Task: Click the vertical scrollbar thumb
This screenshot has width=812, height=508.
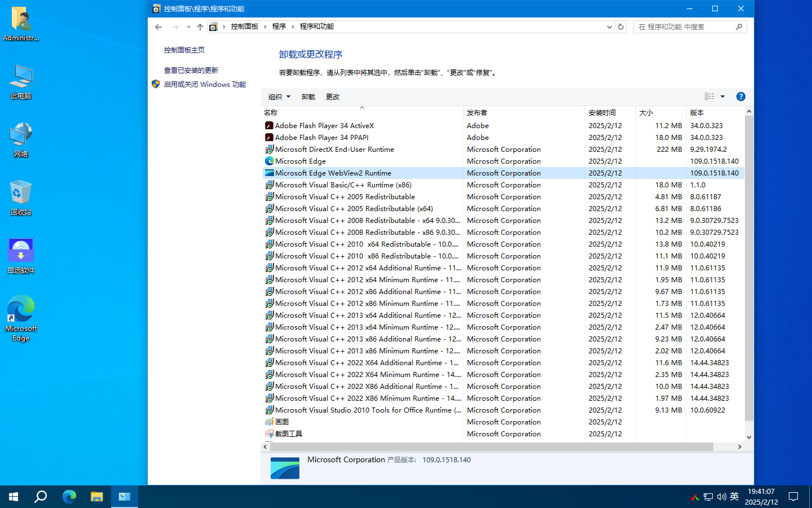Action: (x=749, y=268)
